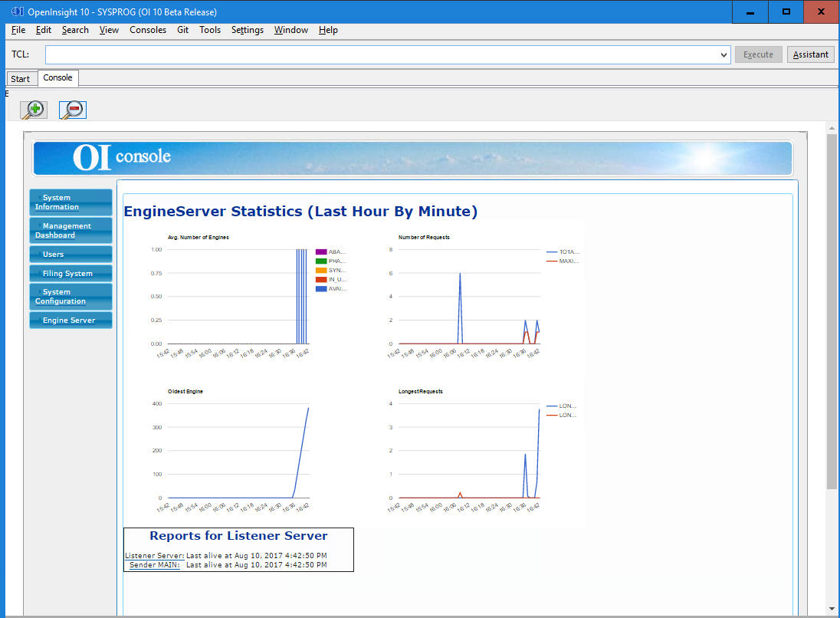Screen dimensions: 840x618
Task: Click the Sender MAIN "Last alive" timestamp
Action: tap(257, 565)
